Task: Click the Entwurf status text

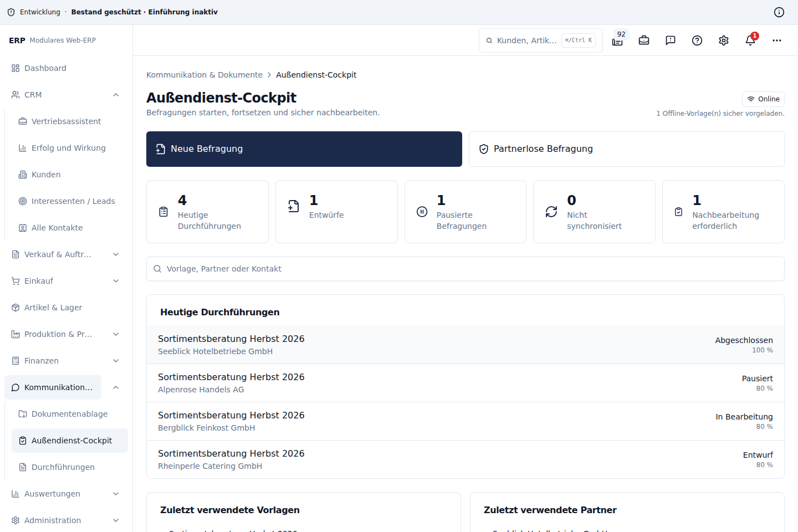Action: point(758,455)
